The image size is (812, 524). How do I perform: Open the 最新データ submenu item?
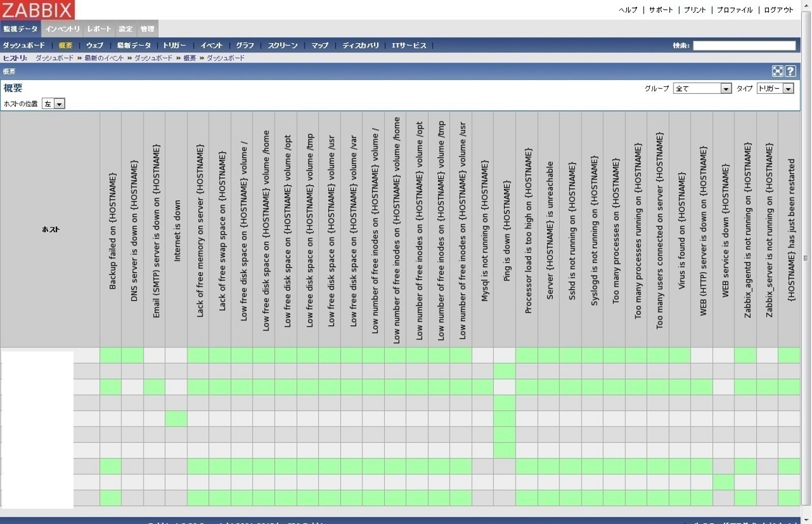point(134,46)
